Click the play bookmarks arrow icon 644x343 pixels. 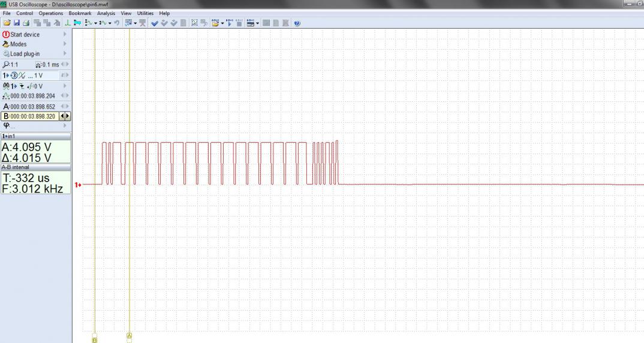click(x=230, y=23)
